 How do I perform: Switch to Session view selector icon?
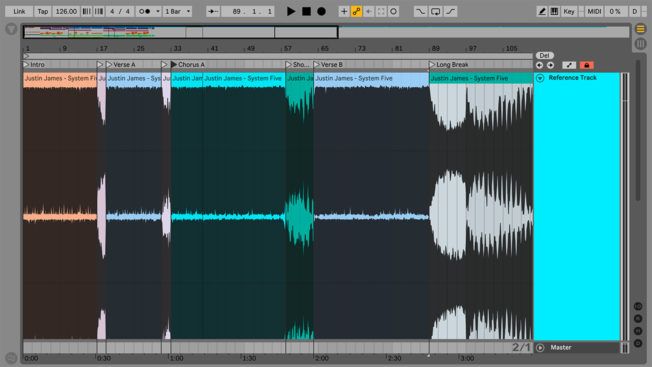coord(641,43)
